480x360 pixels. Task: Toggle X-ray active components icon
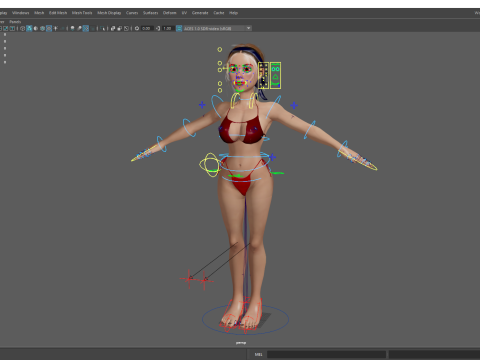(x=120, y=29)
